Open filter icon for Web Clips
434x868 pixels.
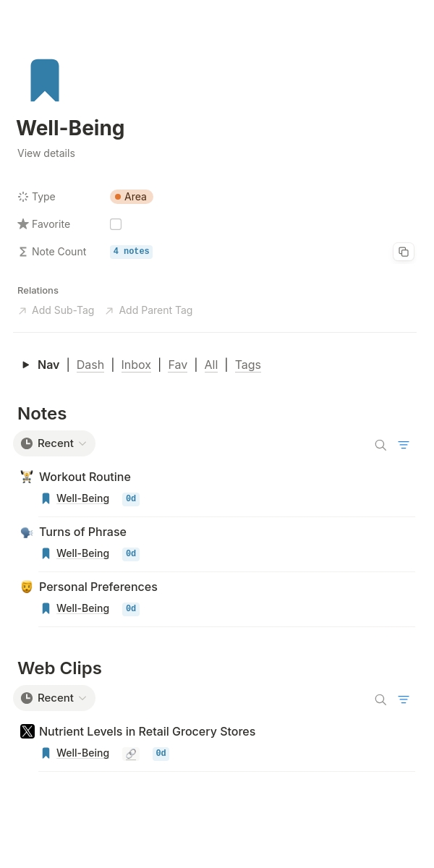point(404,699)
